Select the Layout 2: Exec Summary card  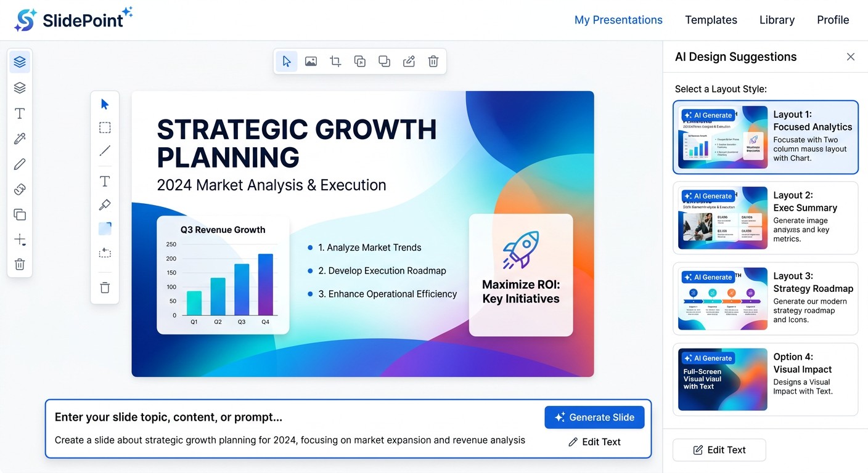click(766, 218)
